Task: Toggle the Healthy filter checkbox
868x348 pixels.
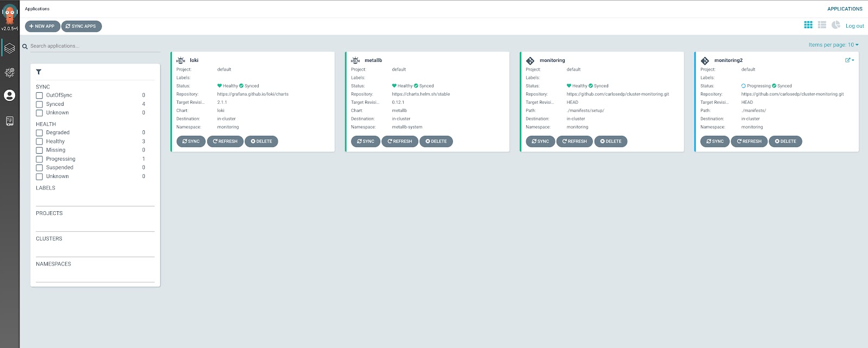Action: (39, 141)
